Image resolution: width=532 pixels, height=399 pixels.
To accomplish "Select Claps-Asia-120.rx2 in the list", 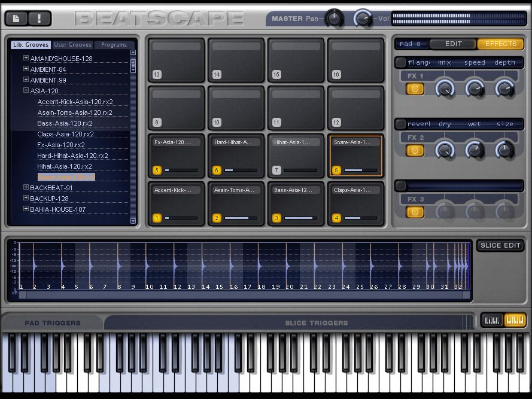I will click(65, 134).
